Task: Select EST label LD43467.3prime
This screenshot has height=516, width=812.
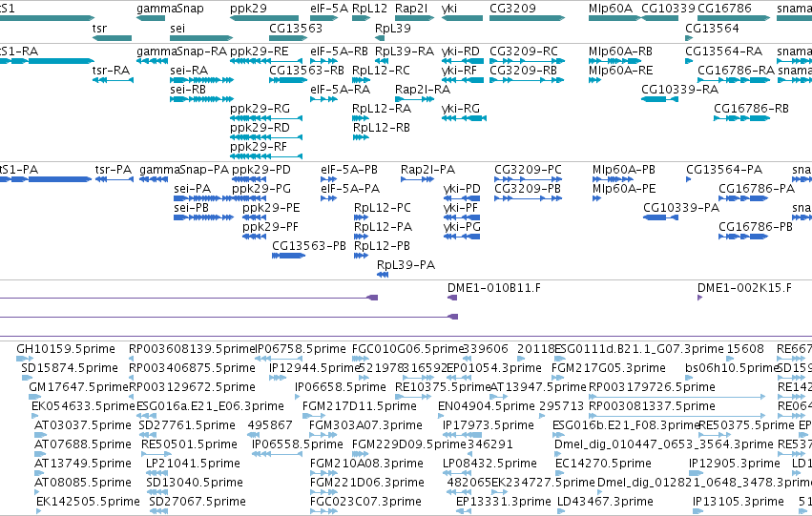Action: (x=605, y=502)
